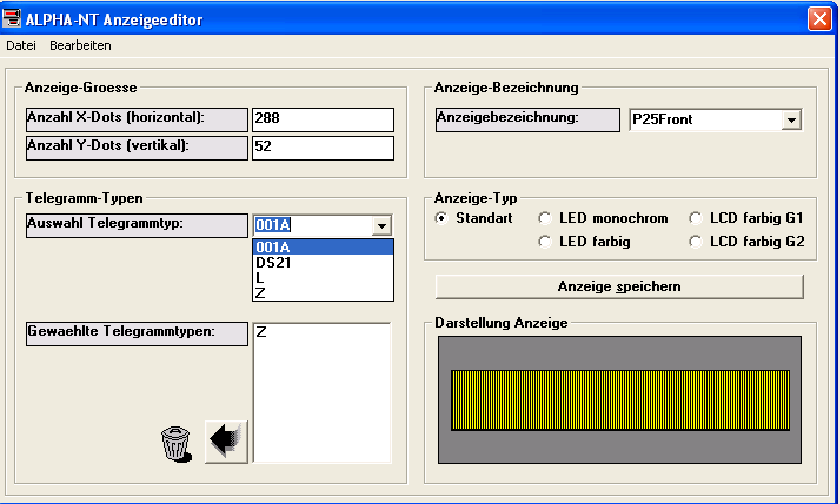Viewport: 840px width, 504px height.
Task: Open the Anzeigebezeichnung dropdown arrow
Action: (791, 120)
